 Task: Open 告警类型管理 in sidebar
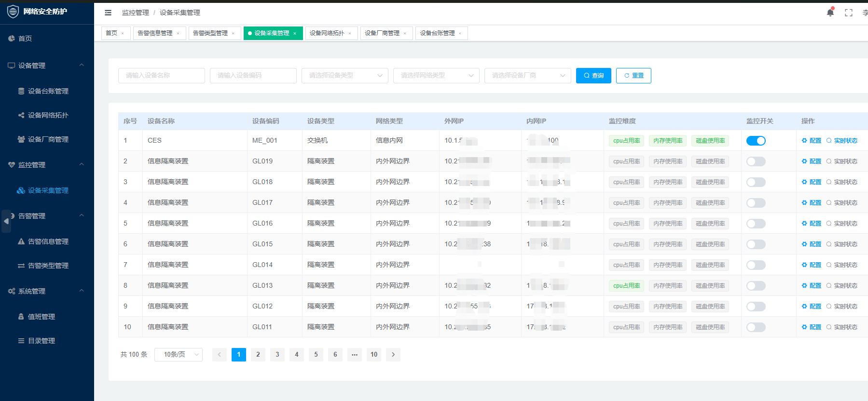click(47, 266)
